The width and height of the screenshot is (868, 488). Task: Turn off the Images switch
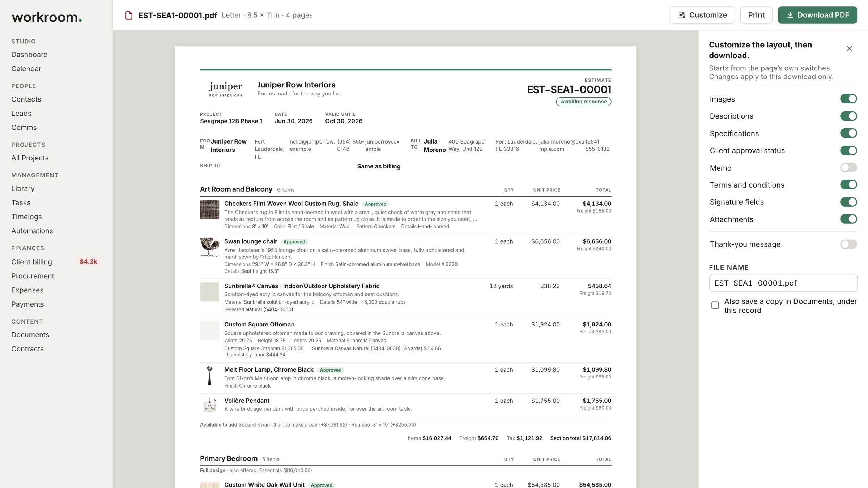coord(848,99)
